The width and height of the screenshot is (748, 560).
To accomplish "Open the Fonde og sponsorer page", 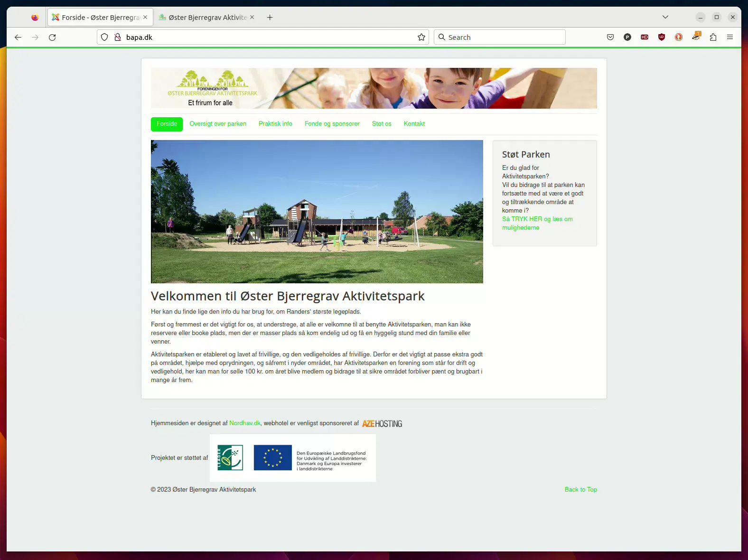I will pos(332,124).
